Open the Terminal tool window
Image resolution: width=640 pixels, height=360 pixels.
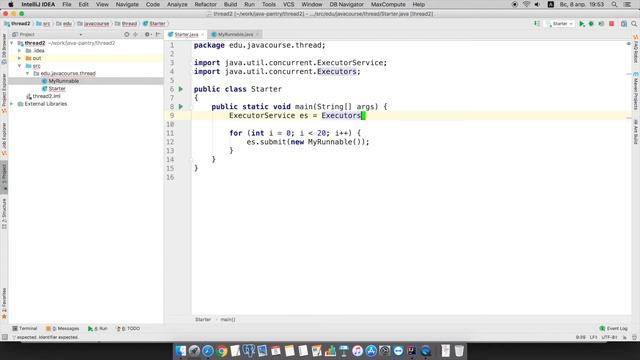pos(24,329)
